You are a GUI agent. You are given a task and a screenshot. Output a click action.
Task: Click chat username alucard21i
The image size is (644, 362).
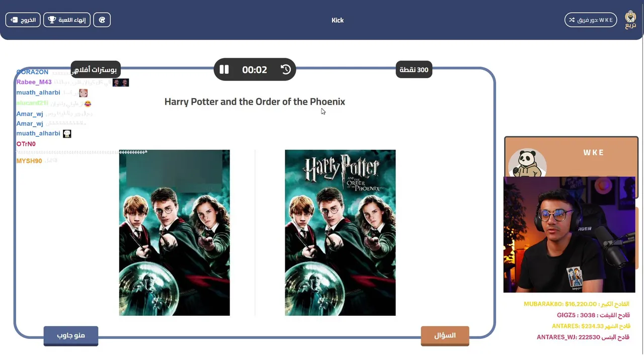pyautogui.click(x=32, y=103)
